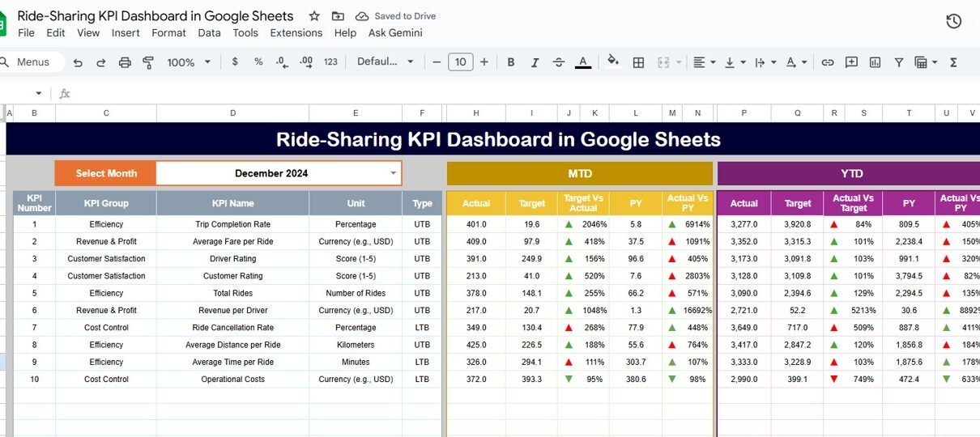Click the Print icon
Viewport: 980px width, 437px height.
click(125, 62)
